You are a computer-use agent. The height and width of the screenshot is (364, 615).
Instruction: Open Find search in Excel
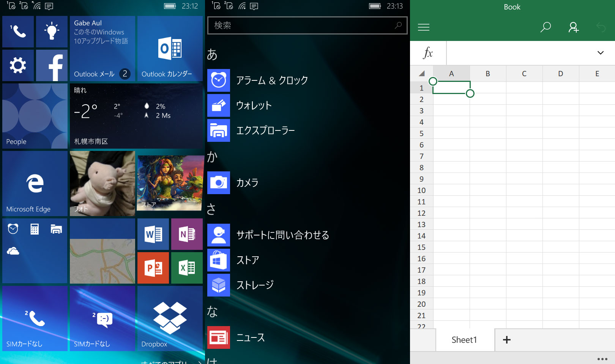pyautogui.click(x=546, y=27)
